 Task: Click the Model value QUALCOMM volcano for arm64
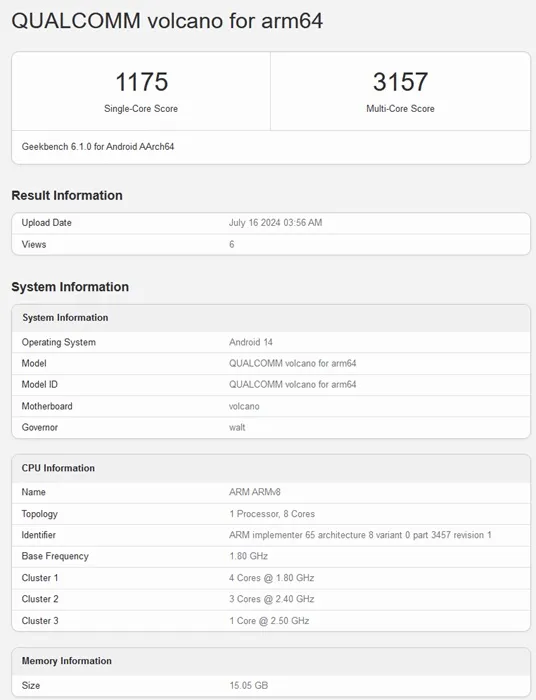[x=293, y=363]
